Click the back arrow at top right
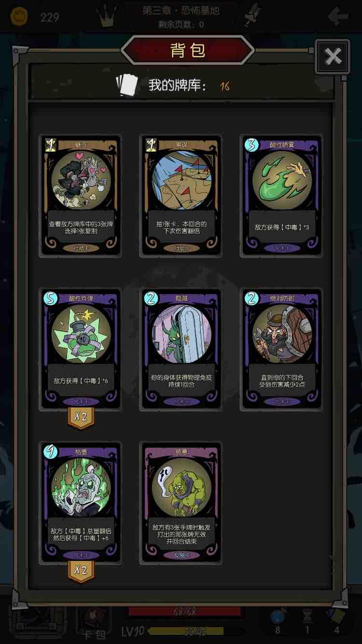362x644 pixels. 338,17
